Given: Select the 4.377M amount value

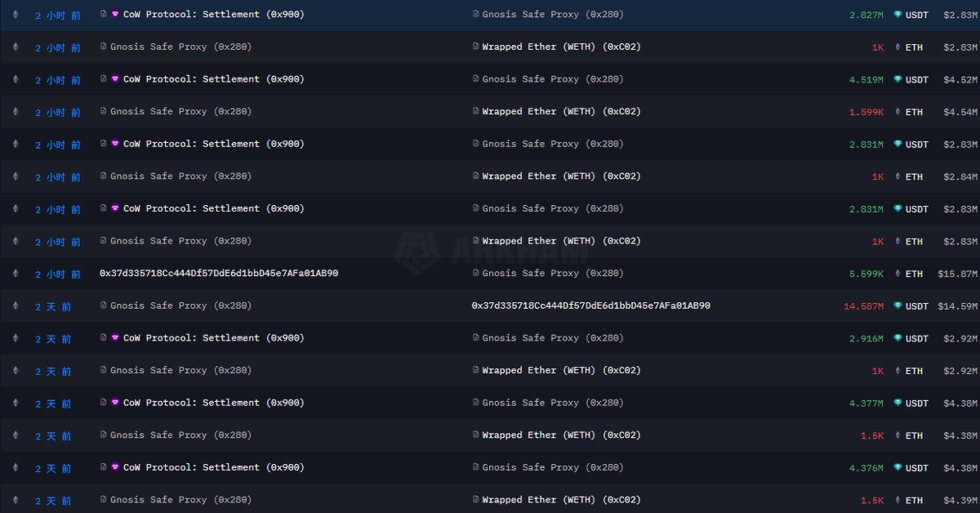Looking at the screenshot, I should (866, 403).
